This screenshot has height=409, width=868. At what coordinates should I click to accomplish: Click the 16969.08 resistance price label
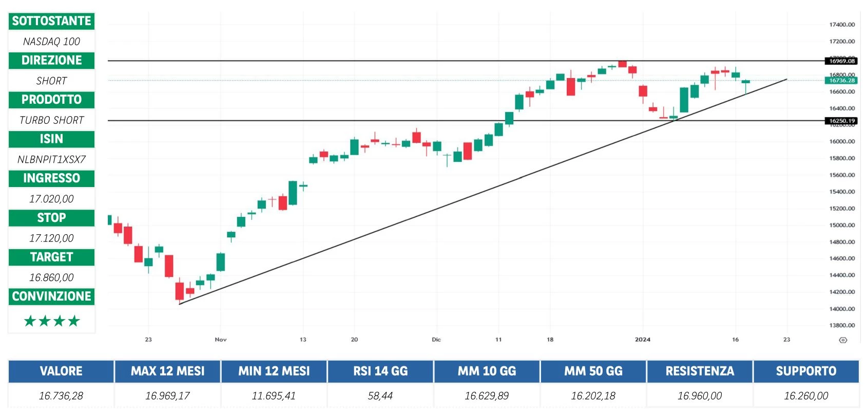[842, 61]
